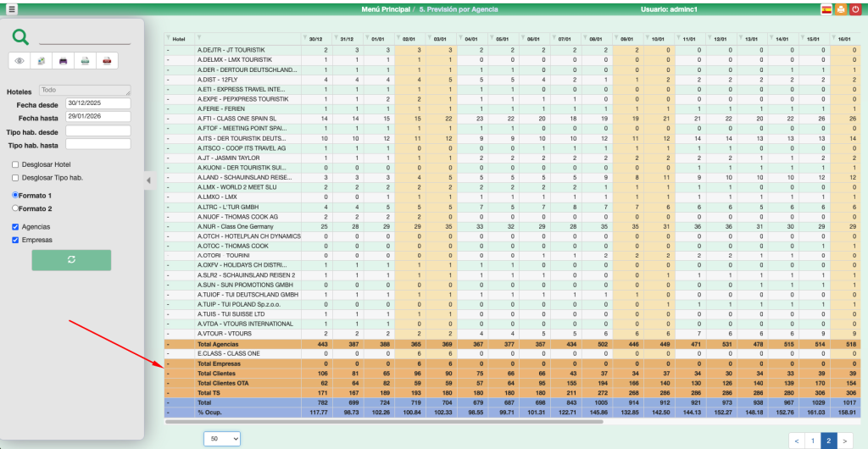Collapse the left filter panel with arrow
Screen dimensions: 868x449
click(147, 180)
